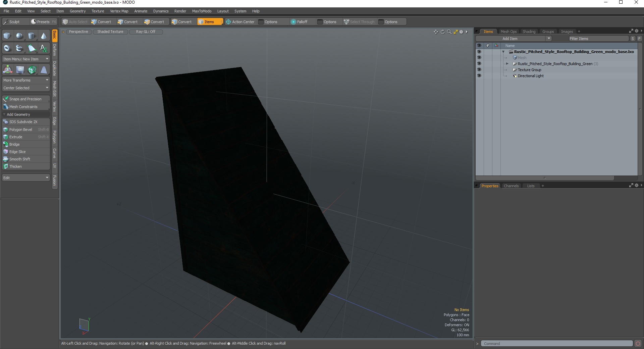Toggle visibility of the Mesh item
644x349 pixels.
tap(479, 58)
